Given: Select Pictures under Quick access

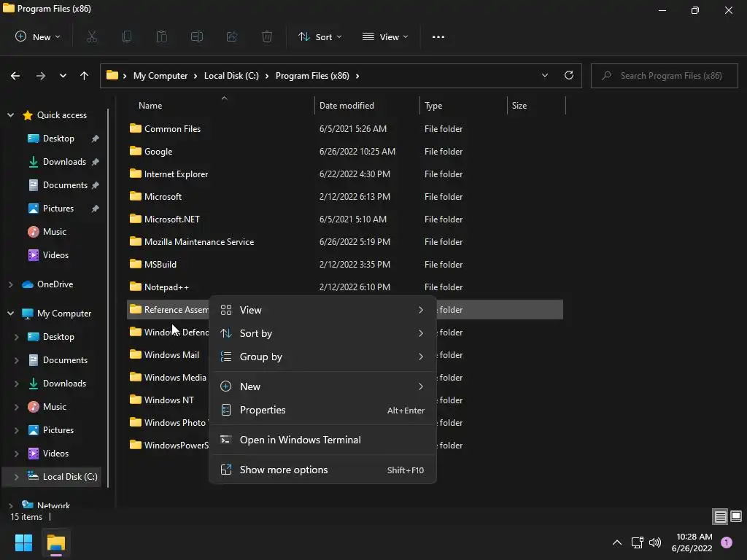Looking at the screenshot, I should (58, 208).
